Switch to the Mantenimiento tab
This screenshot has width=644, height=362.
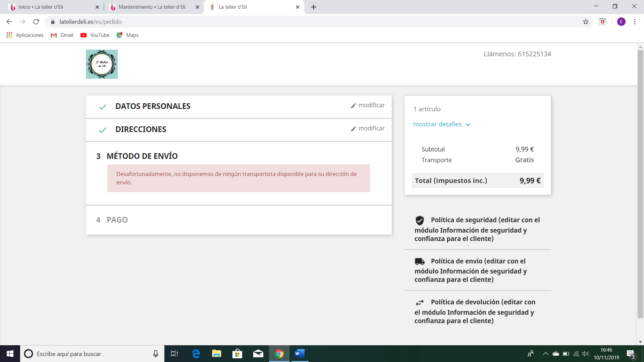[152, 7]
